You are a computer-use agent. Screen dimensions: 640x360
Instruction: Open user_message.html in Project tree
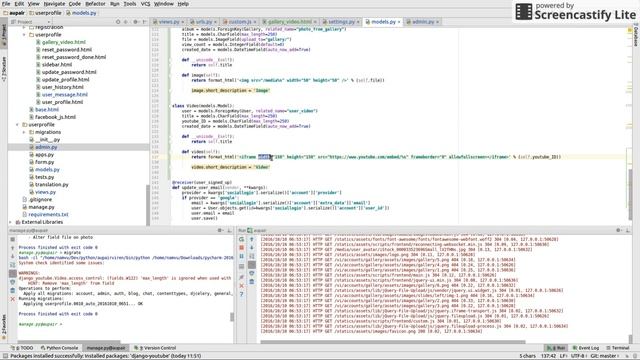coord(64,95)
